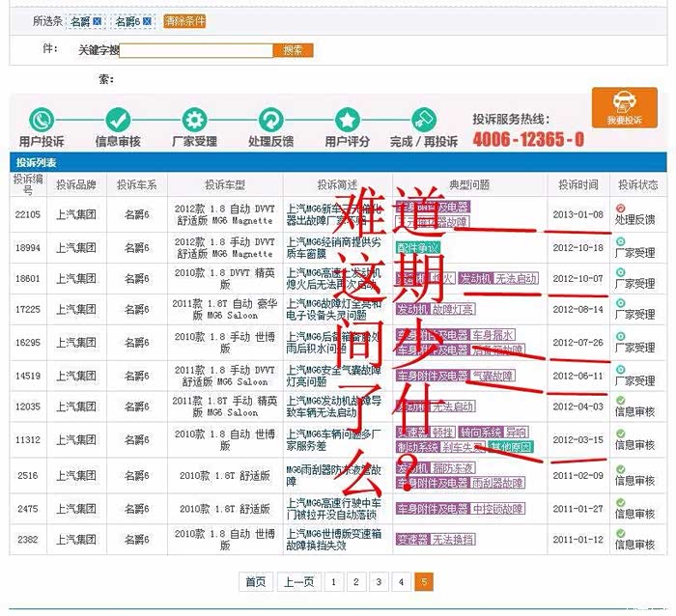Click the orange 搜索 button
Viewport: 676px width, 616px height.
293,50
